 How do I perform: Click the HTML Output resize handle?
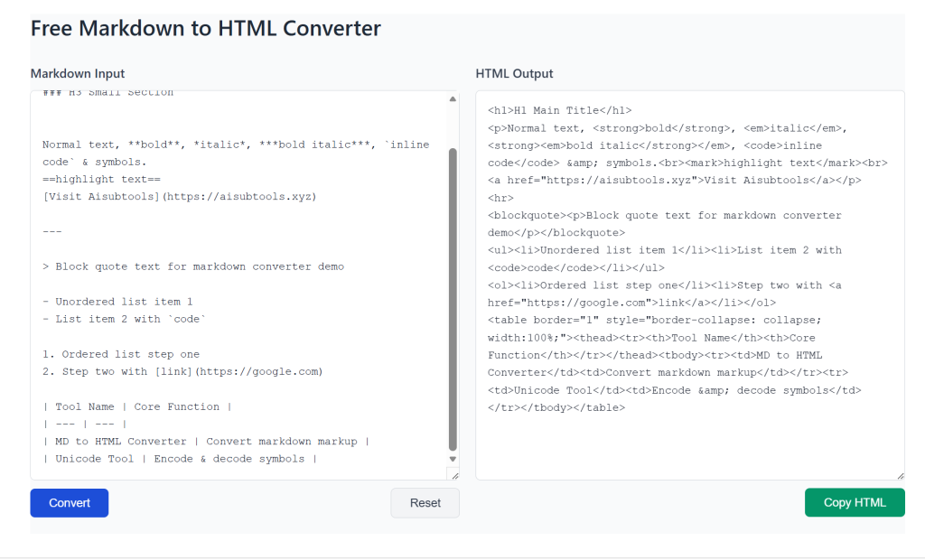[901, 475]
